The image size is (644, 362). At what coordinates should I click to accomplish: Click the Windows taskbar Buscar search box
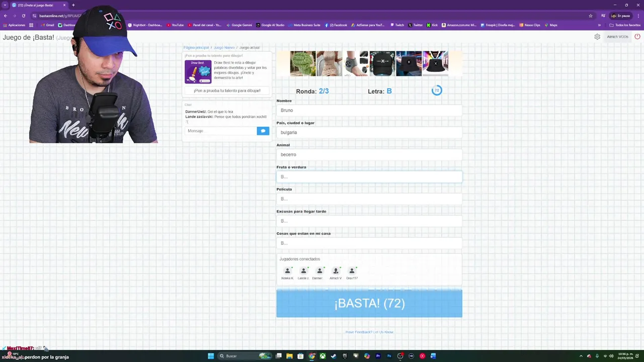[245, 356]
